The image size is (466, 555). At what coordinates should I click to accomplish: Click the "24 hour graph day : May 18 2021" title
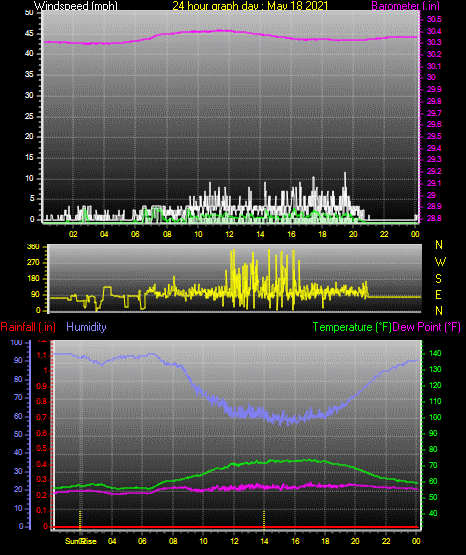pos(250,6)
